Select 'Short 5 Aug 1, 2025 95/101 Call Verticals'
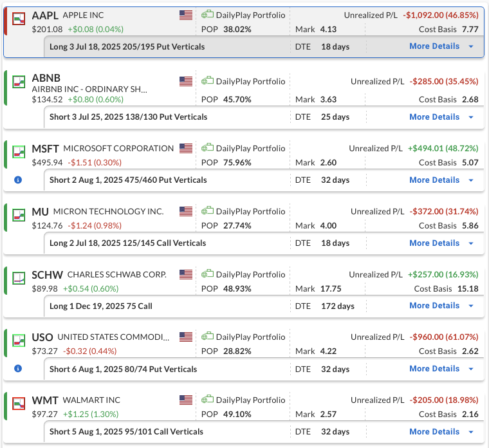Image resolution: width=489 pixels, height=448 pixels. 126,432
